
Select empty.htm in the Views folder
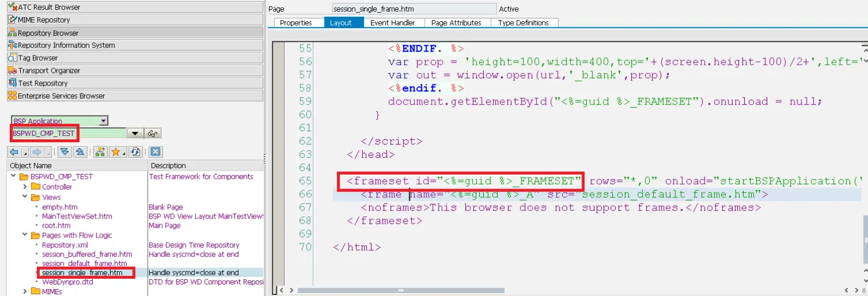pyautogui.click(x=60, y=207)
